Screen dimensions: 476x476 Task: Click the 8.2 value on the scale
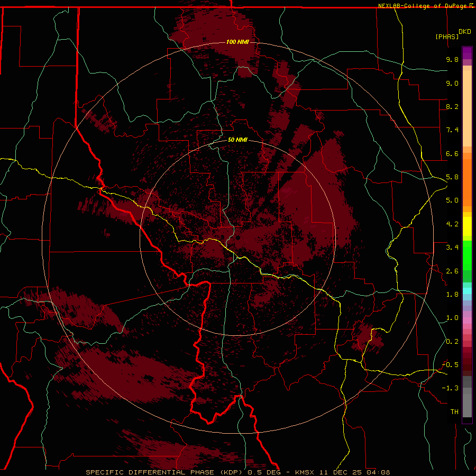tap(452, 106)
